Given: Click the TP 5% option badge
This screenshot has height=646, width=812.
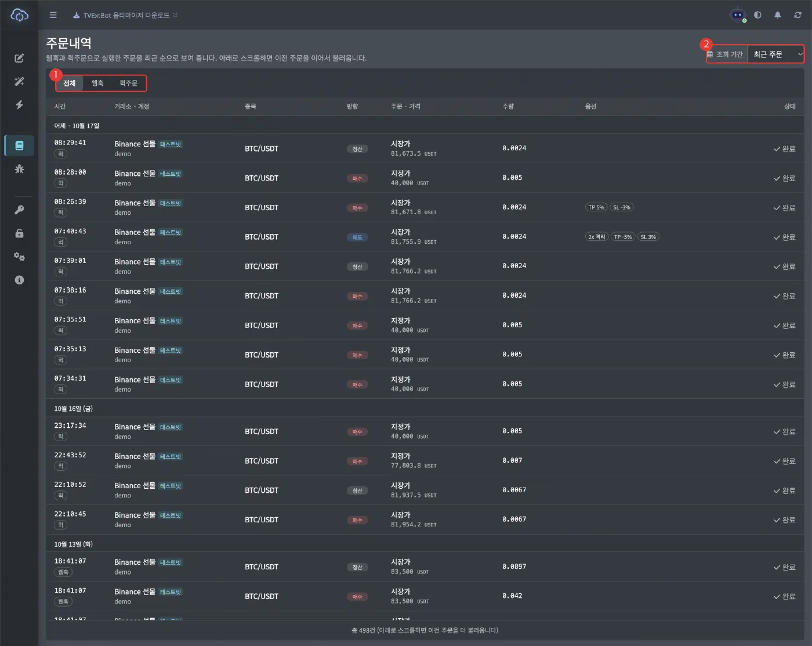Looking at the screenshot, I should 596,207.
